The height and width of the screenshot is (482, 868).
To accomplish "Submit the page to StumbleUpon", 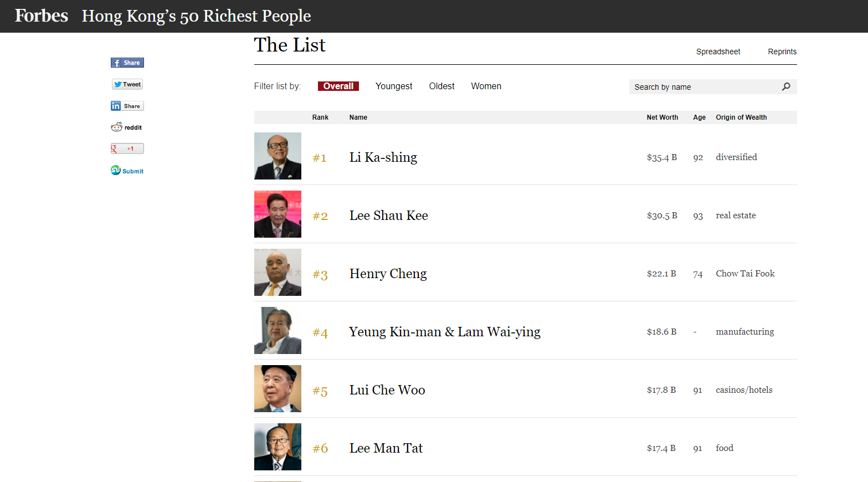I will (x=127, y=171).
